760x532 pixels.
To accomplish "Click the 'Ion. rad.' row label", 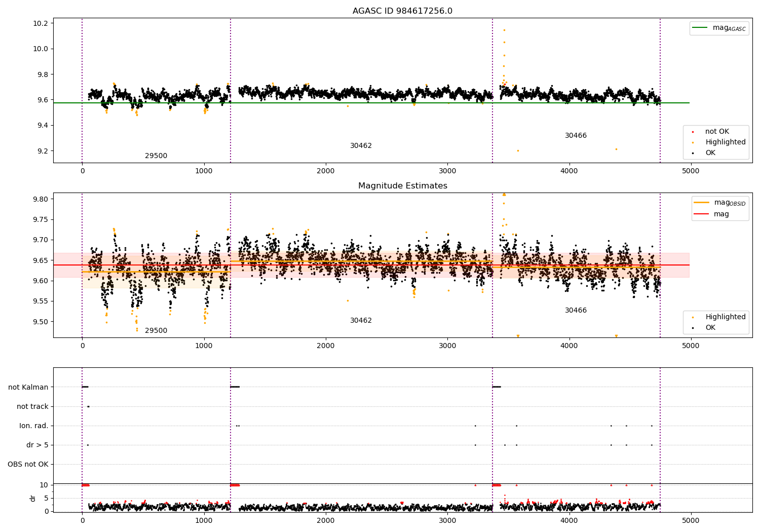I will [x=34, y=426].
